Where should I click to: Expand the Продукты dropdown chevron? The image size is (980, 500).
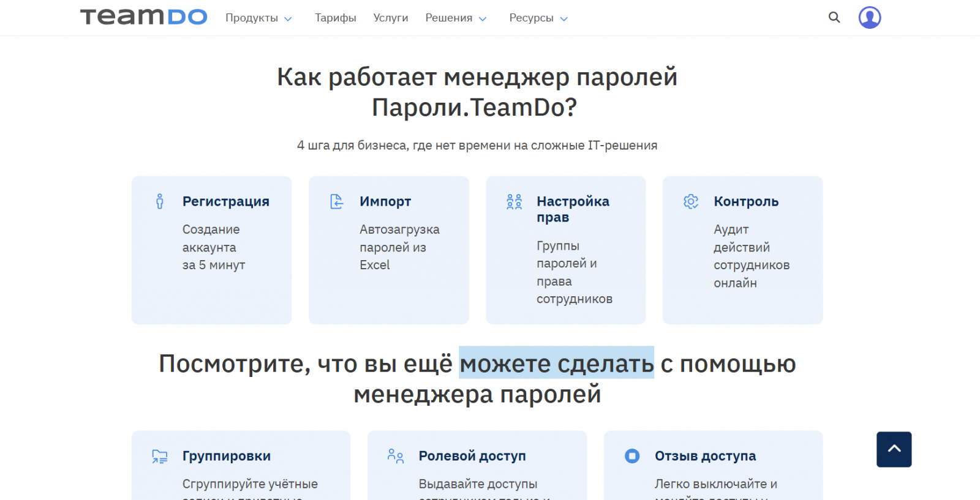[288, 19]
